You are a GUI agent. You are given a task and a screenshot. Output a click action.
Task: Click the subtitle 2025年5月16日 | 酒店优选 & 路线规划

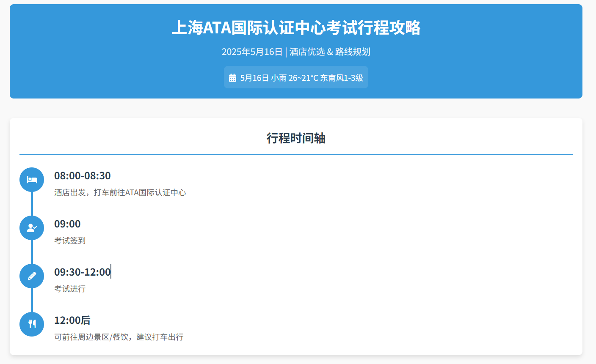296,52
